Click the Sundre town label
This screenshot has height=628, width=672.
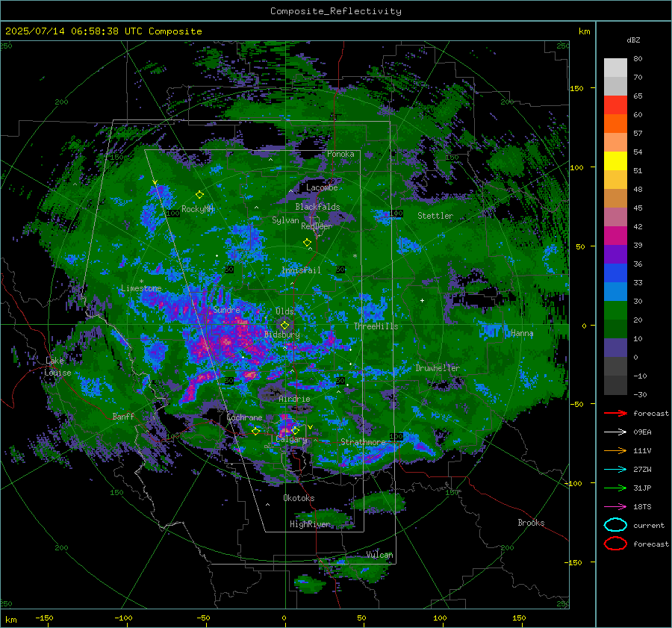(226, 309)
